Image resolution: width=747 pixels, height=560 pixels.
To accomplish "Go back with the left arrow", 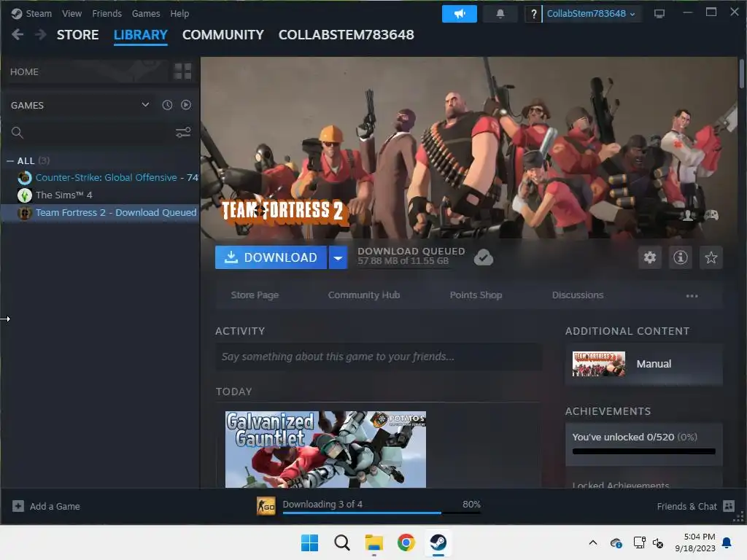I will 18,34.
